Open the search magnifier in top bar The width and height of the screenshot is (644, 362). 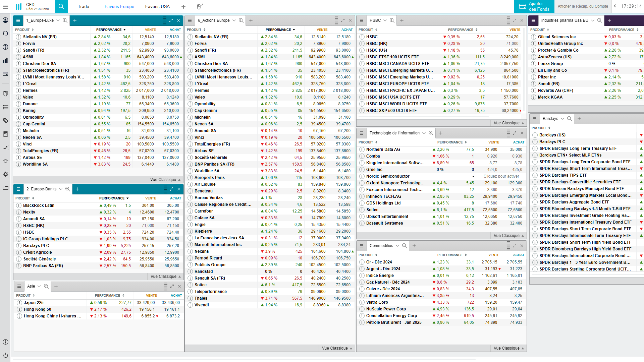(x=61, y=6)
